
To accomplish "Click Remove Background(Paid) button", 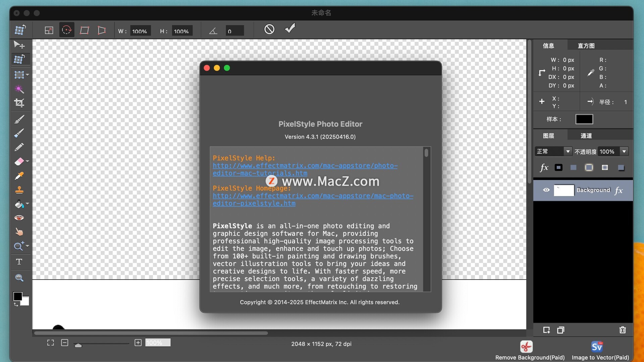I will click(530, 351).
